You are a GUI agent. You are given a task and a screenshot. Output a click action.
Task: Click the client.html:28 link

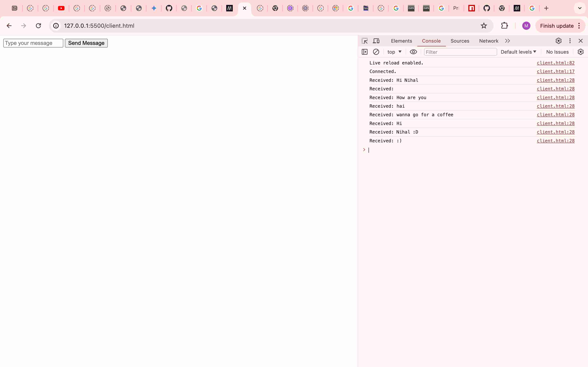(555, 80)
